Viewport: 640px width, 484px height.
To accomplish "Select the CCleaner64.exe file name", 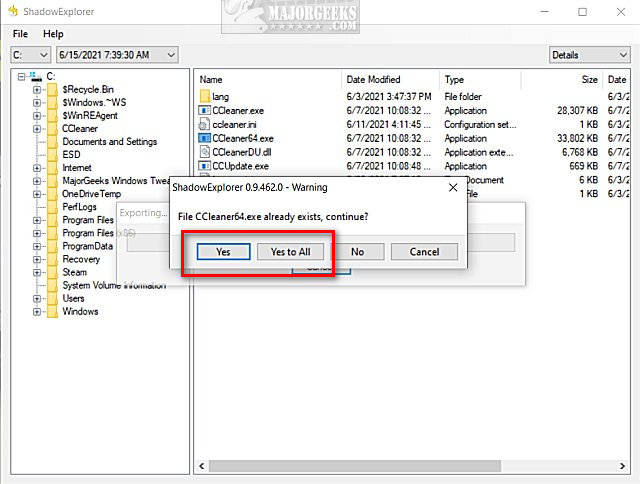I will point(243,138).
